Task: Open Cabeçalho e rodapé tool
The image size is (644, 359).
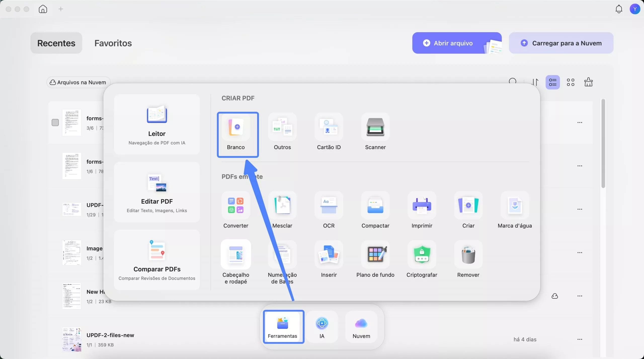Action: [236, 262]
